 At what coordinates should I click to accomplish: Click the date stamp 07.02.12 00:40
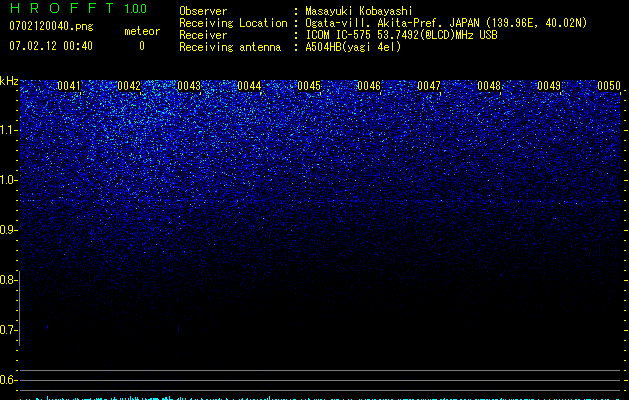point(51,46)
